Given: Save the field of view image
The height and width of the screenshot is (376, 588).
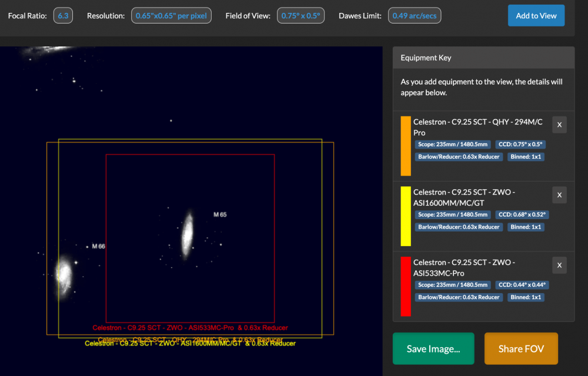Looking at the screenshot, I should click(433, 348).
